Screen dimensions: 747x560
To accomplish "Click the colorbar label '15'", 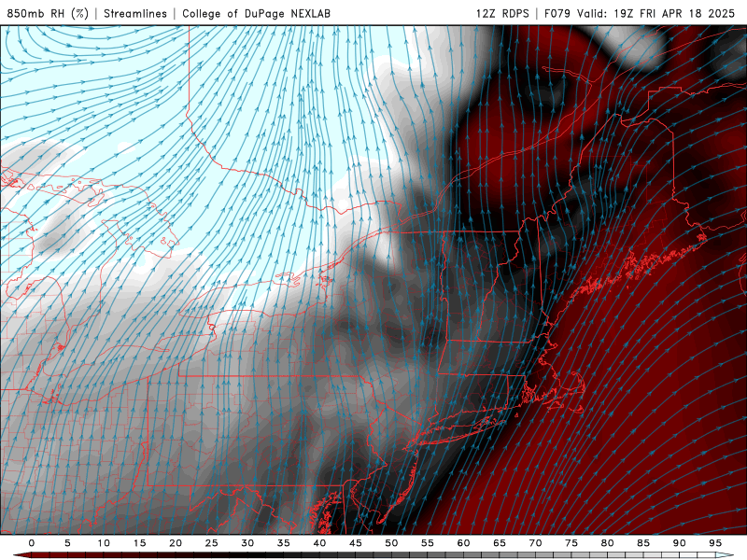I will point(139,543).
